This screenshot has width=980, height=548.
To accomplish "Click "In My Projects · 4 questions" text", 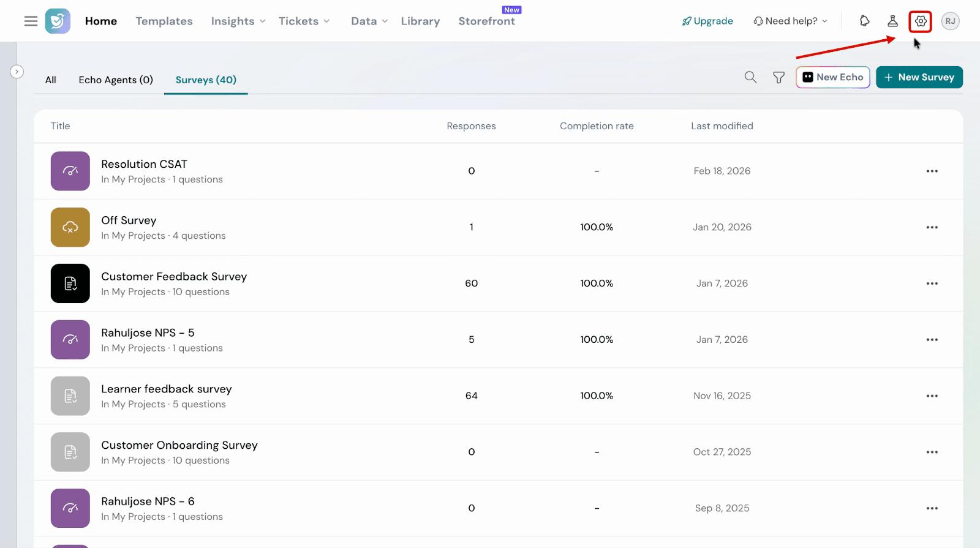I will 164,236.
